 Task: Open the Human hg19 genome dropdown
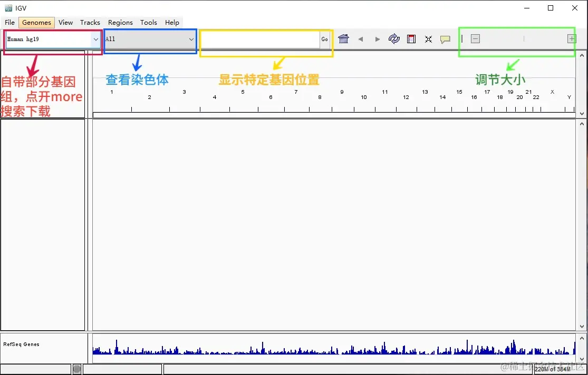(x=53, y=39)
